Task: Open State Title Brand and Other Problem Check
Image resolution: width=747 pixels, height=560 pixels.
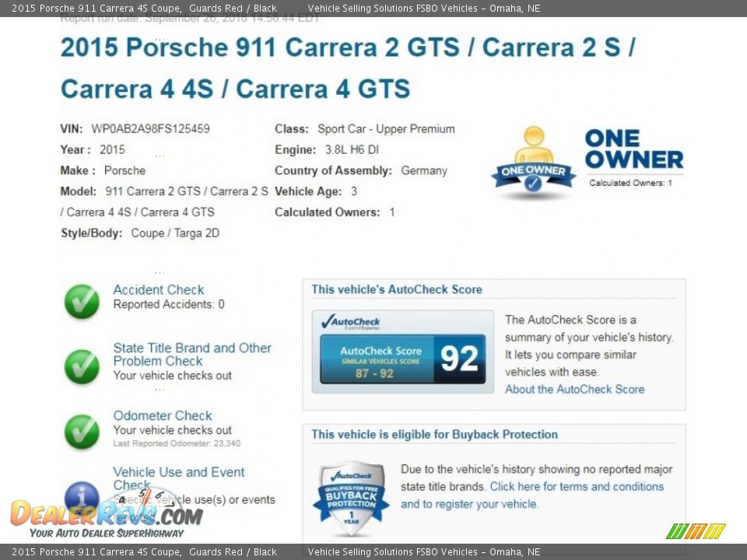Action: coord(192,355)
